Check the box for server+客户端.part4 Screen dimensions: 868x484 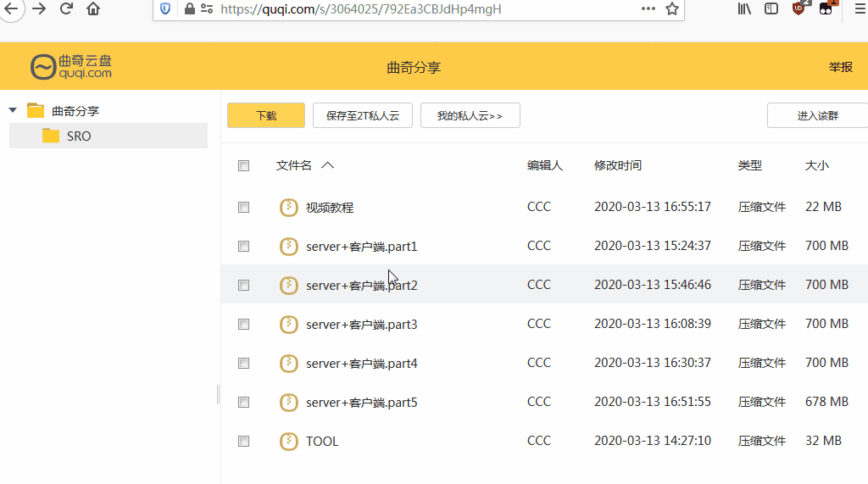(243, 364)
